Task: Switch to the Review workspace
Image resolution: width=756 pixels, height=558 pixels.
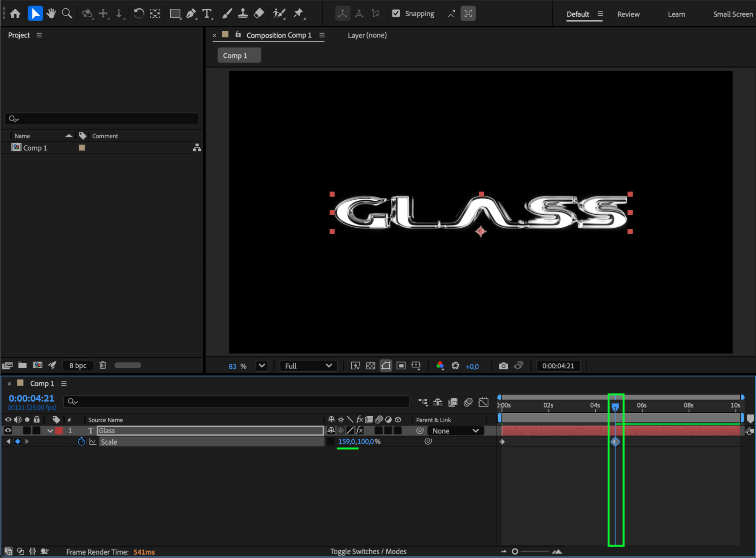Action: click(x=628, y=14)
